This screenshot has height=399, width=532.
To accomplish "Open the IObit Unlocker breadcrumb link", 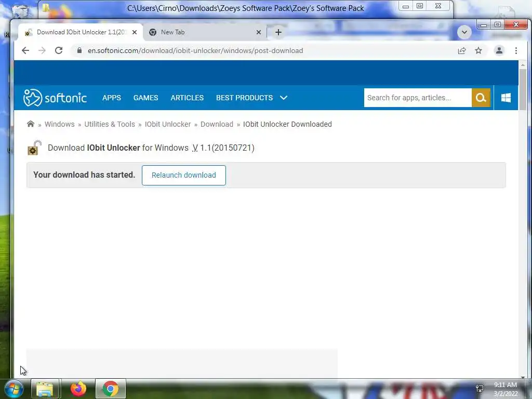I will point(168,124).
